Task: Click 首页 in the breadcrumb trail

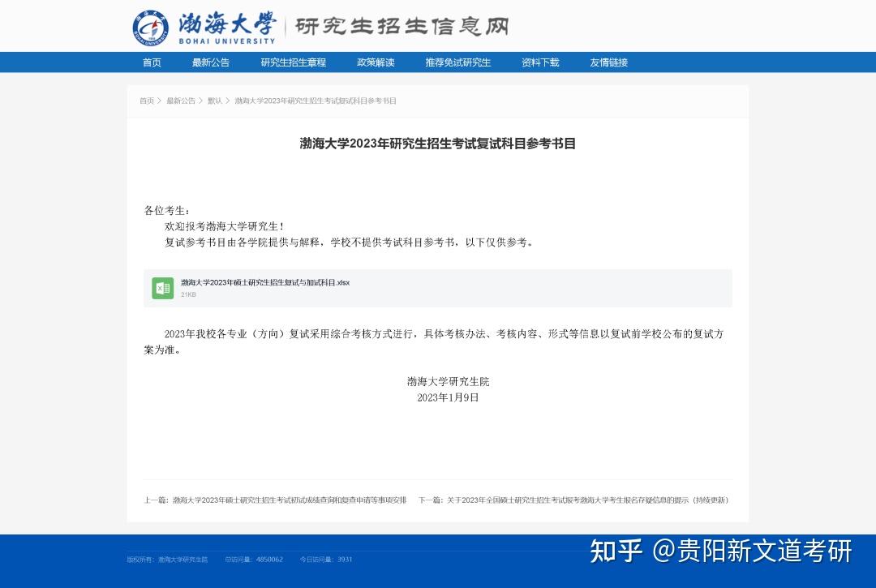Action: tap(146, 101)
